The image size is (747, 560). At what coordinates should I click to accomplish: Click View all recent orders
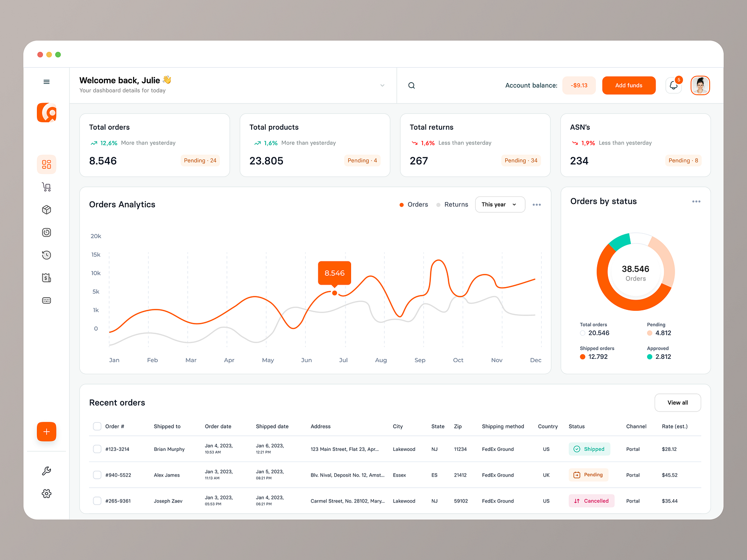tap(677, 402)
